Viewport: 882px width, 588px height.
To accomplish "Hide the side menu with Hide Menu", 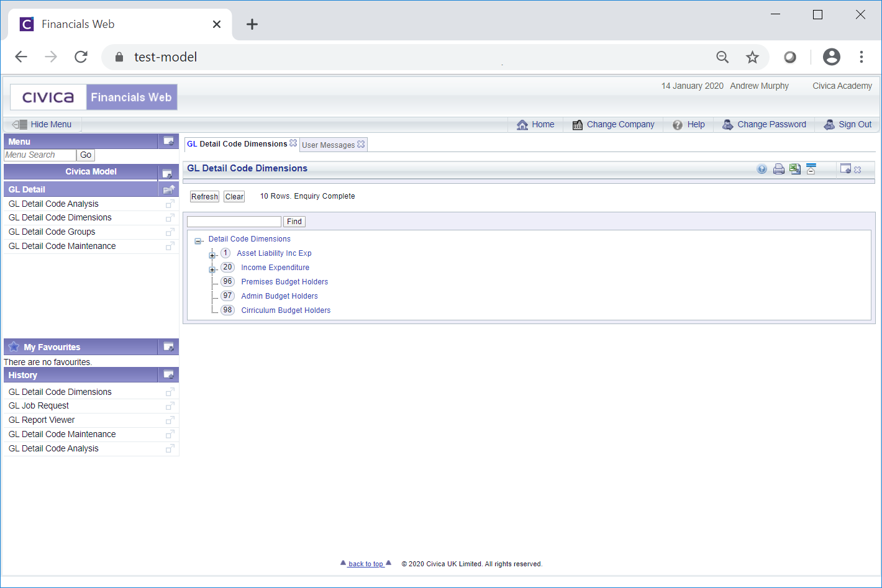I will coord(42,124).
